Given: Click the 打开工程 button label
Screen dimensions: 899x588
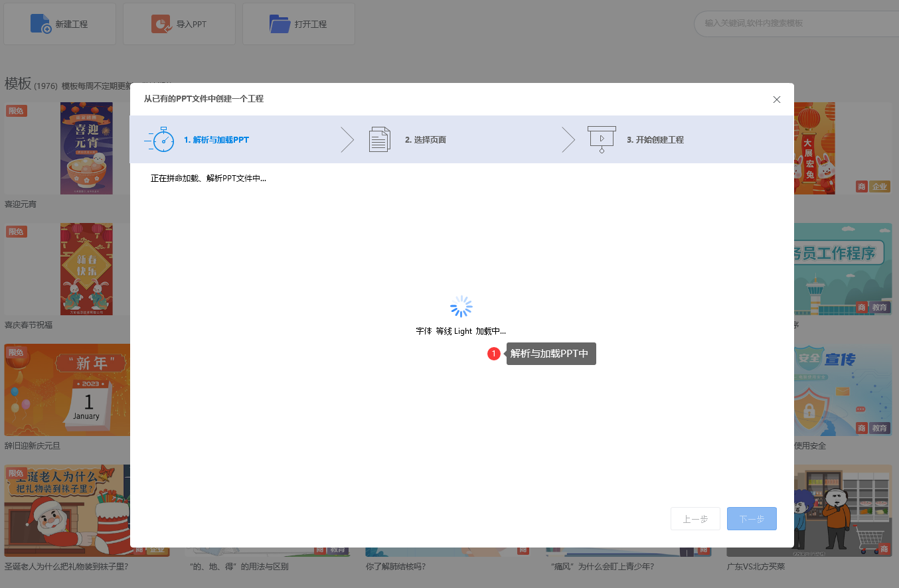Looking at the screenshot, I should click(x=311, y=25).
